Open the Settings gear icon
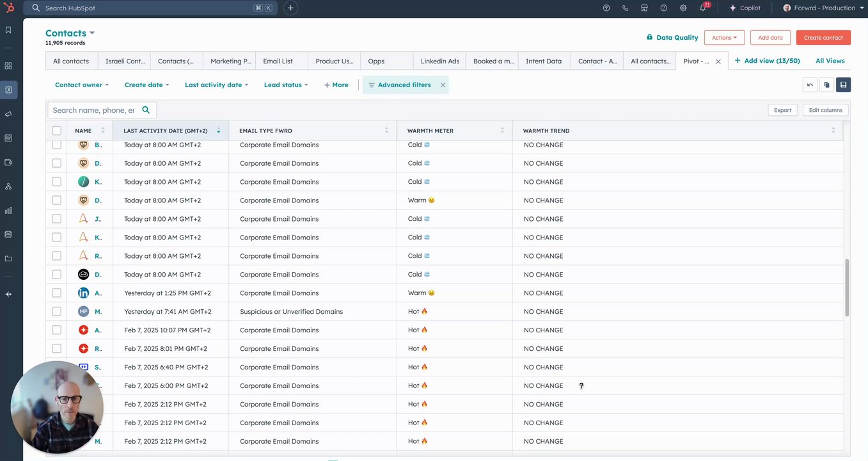Viewport: 868px width, 461px height. [x=683, y=8]
